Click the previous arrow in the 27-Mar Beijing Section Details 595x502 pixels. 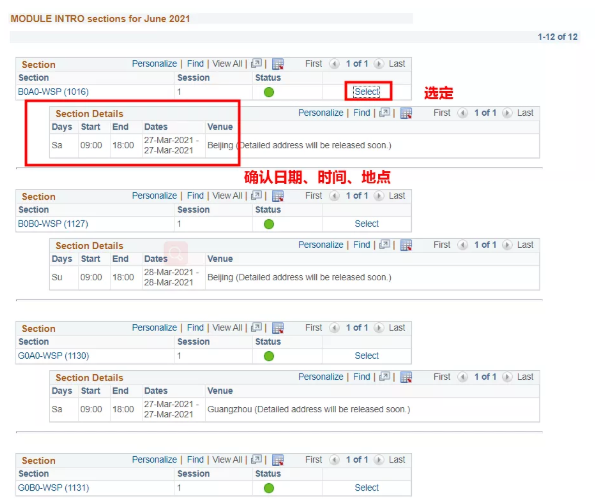click(462, 113)
